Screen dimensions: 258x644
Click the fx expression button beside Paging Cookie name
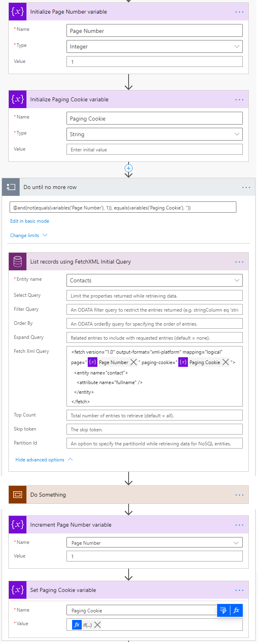pos(236,610)
